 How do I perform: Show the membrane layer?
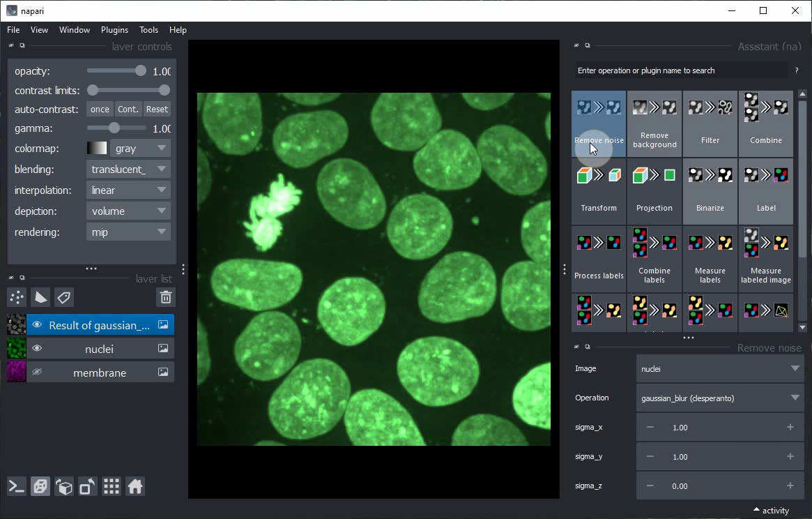(x=37, y=373)
